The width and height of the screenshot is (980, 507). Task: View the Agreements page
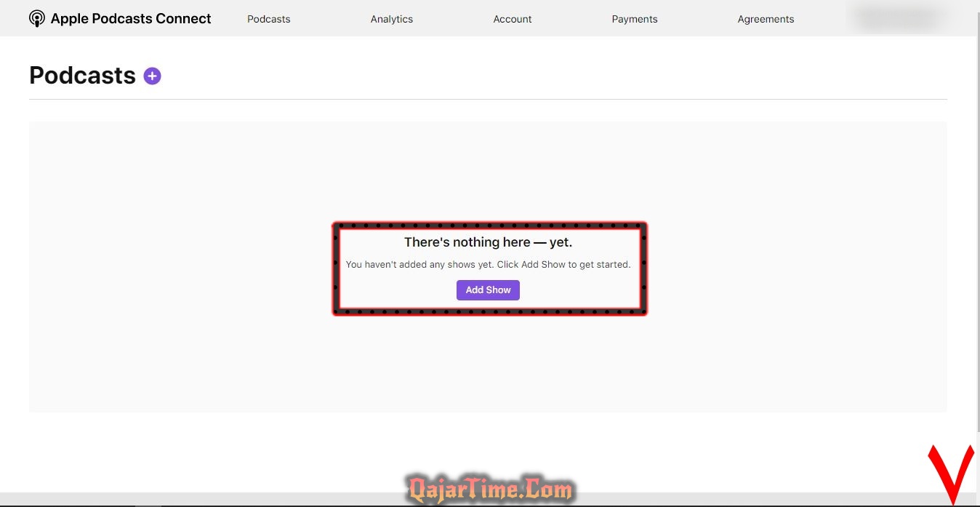(x=766, y=19)
